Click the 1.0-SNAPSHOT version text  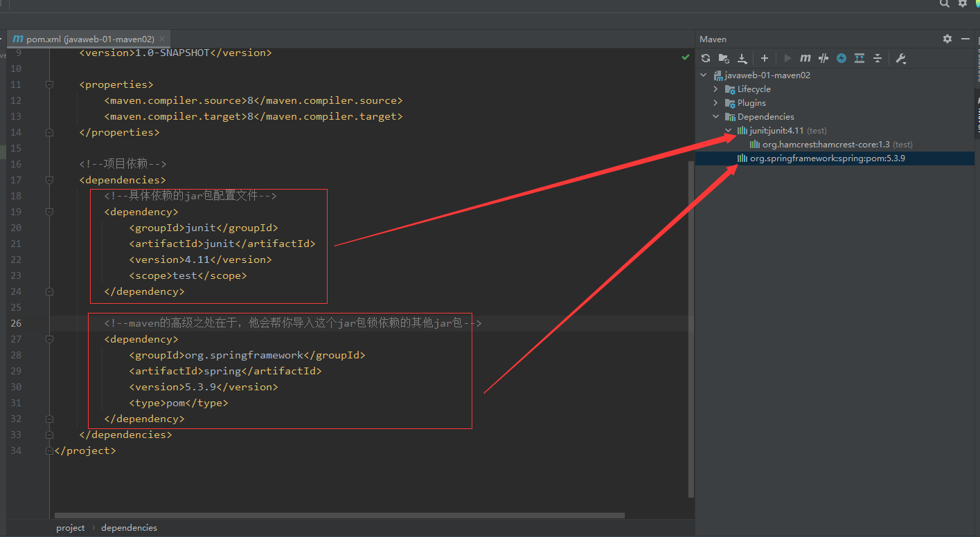[172, 53]
